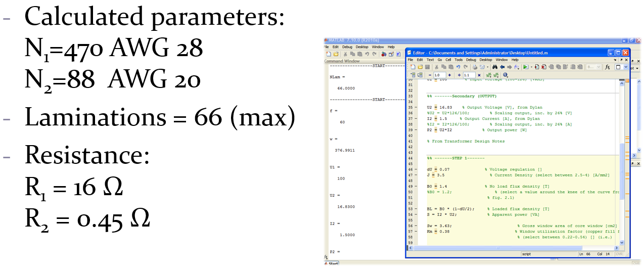Image resolution: width=644 pixels, height=269 pixels.
Task: Click the increment value field showing 1.0
Action: 439,75
